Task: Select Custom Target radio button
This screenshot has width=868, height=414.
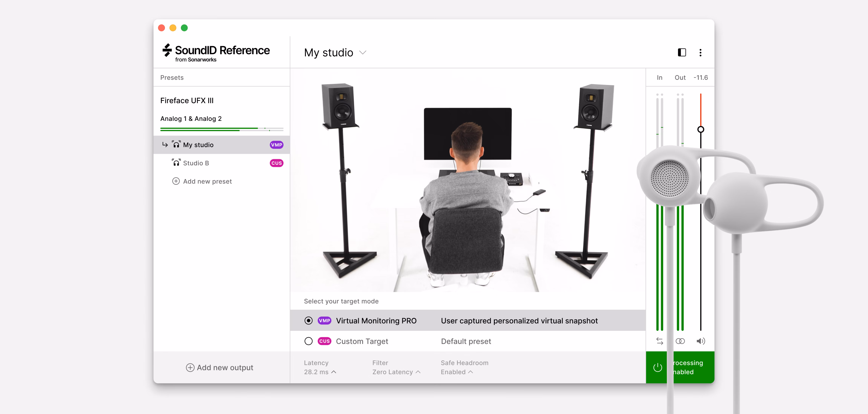Action: point(308,341)
